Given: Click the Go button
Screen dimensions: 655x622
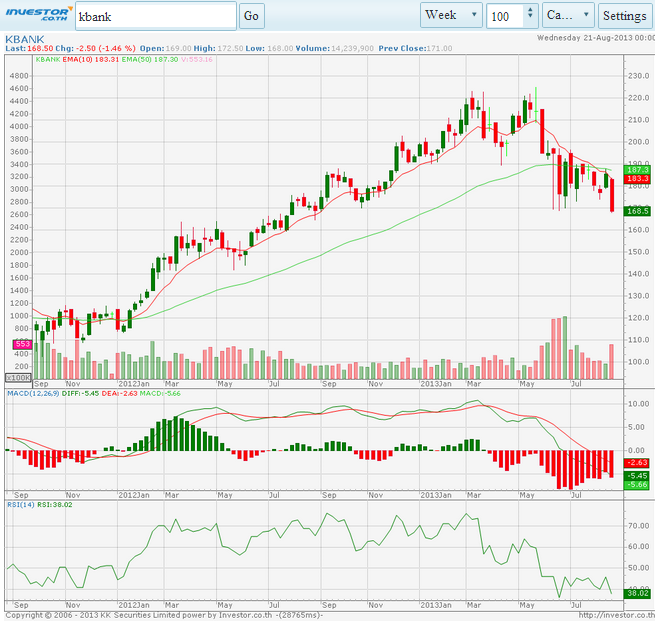Looking at the screenshot, I should tap(251, 16).
